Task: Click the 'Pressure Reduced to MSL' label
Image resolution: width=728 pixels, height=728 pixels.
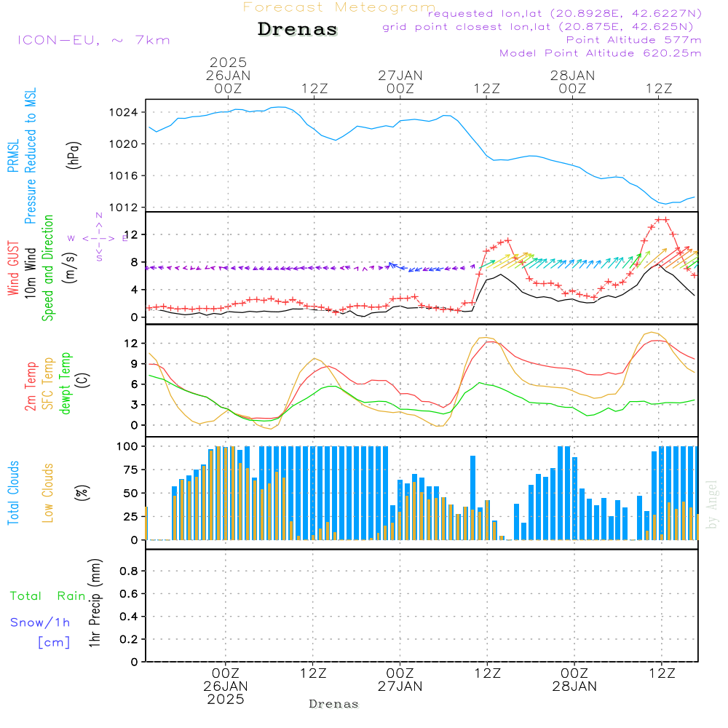Action: [30, 156]
